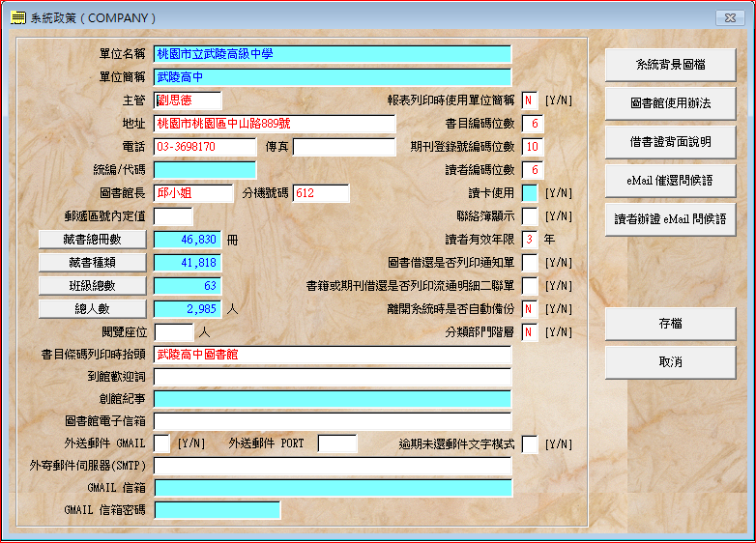Toggle 圖書借還是否列印通知單 Y/N box
The image size is (756, 543).
click(530, 263)
